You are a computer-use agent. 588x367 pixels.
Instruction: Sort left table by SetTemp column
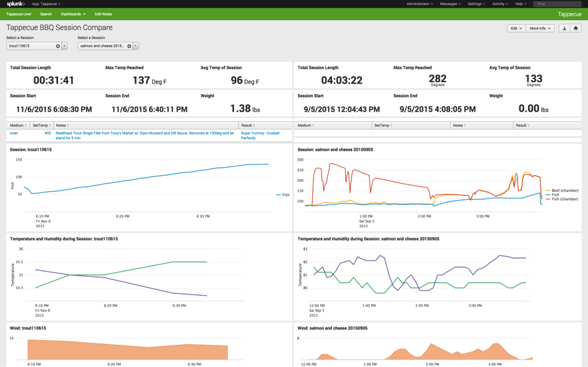41,125
